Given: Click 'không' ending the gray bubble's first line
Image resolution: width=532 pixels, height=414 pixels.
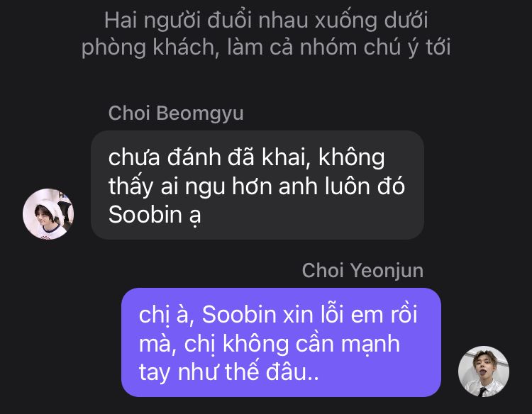Looking at the screenshot, I should click(352, 158).
